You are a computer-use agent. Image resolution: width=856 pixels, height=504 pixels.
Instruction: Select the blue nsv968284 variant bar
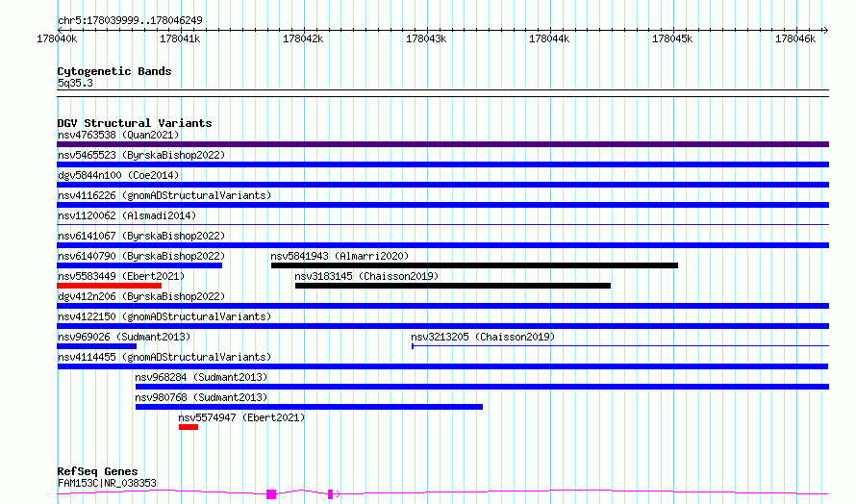(x=482, y=387)
